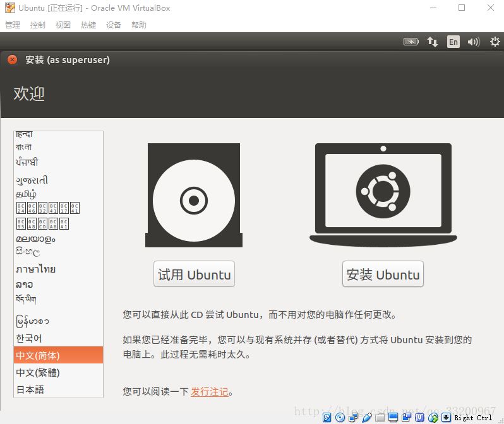Open the 控制 menu
Screen dimensions: 504x424
click(38, 25)
